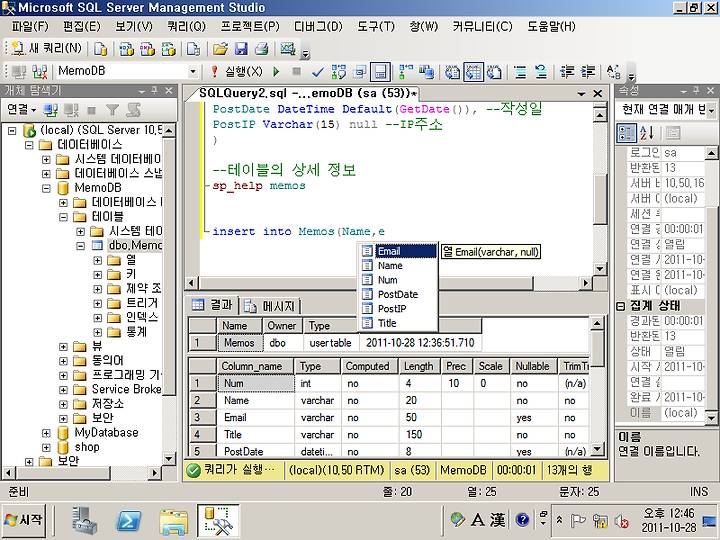Switch to the Results (결과) tab
This screenshot has height=540, width=720.
(212, 305)
